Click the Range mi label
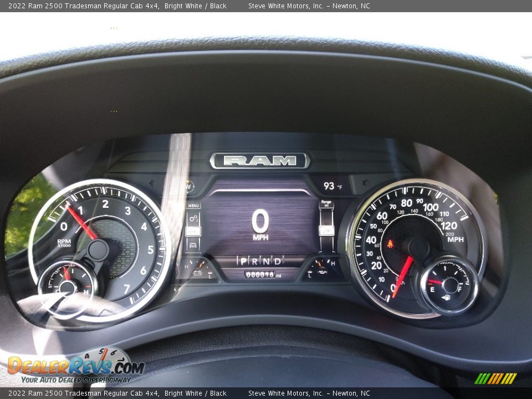532x399 pixels. 326,203
